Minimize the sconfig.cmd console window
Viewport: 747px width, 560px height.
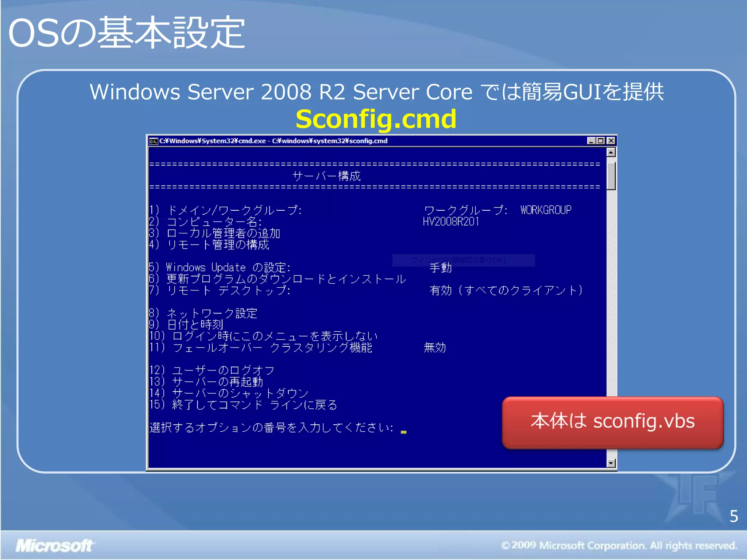click(x=591, y=141)
